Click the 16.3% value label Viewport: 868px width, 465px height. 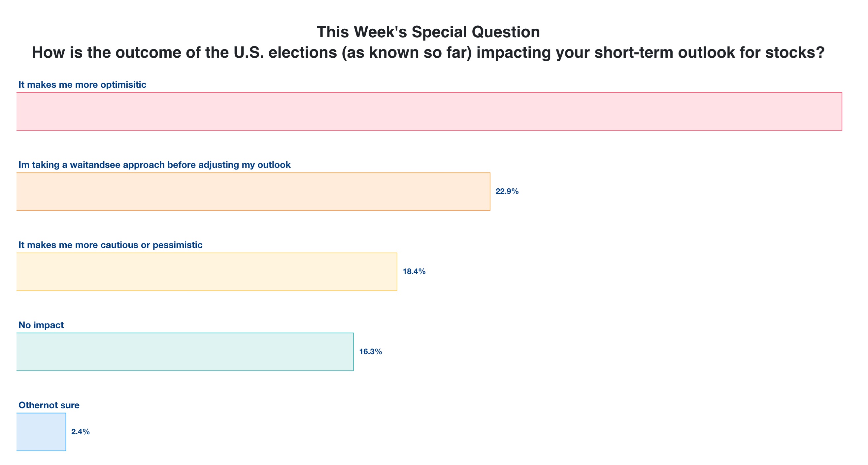pyautogui.click(x=370, y=352)
